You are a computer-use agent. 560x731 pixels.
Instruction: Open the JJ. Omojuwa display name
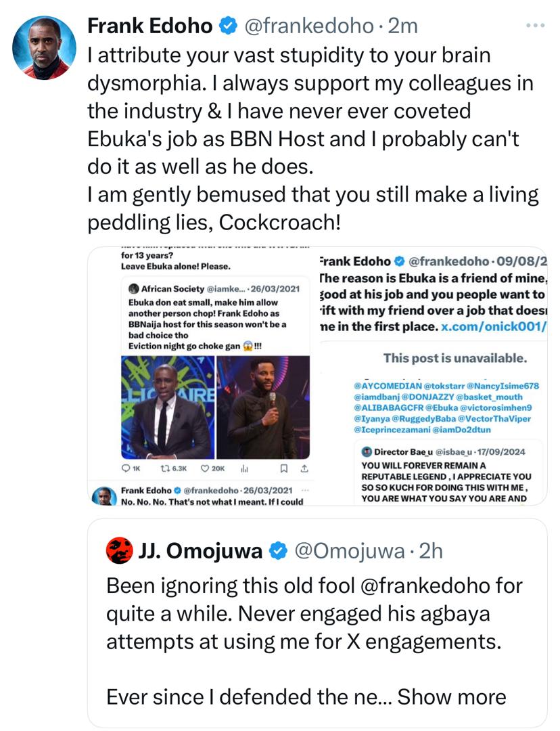pos(200,552)
